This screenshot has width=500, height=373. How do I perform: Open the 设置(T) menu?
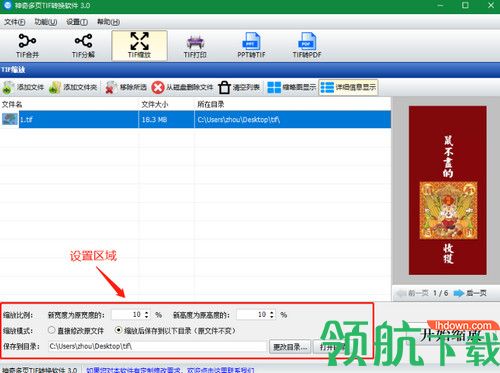coord(77,22)
